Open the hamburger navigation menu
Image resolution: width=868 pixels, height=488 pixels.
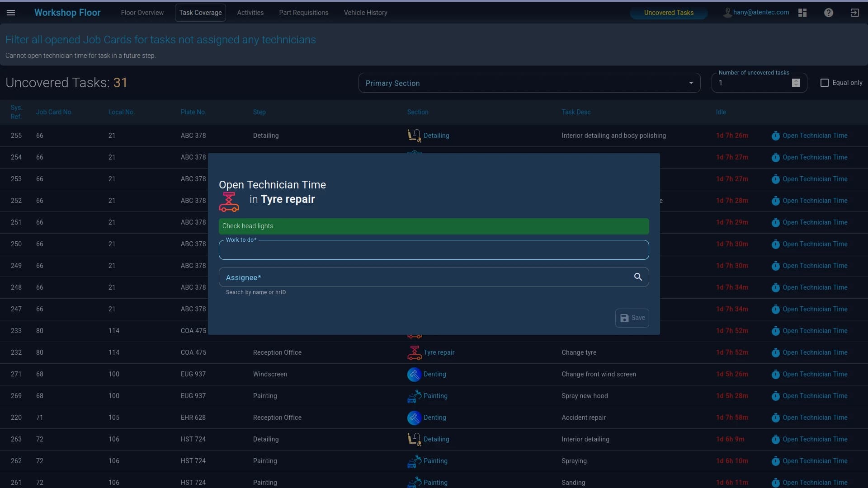[x=11, y=13]
